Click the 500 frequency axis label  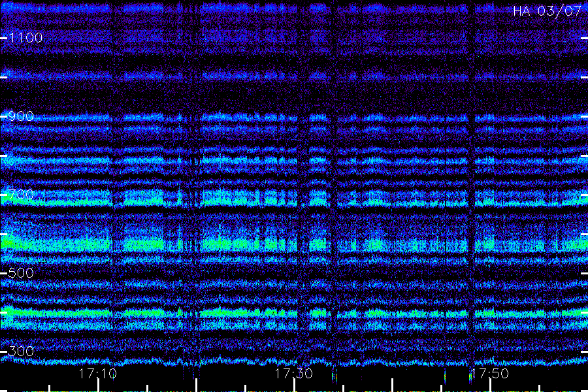[x=21, y=272]
